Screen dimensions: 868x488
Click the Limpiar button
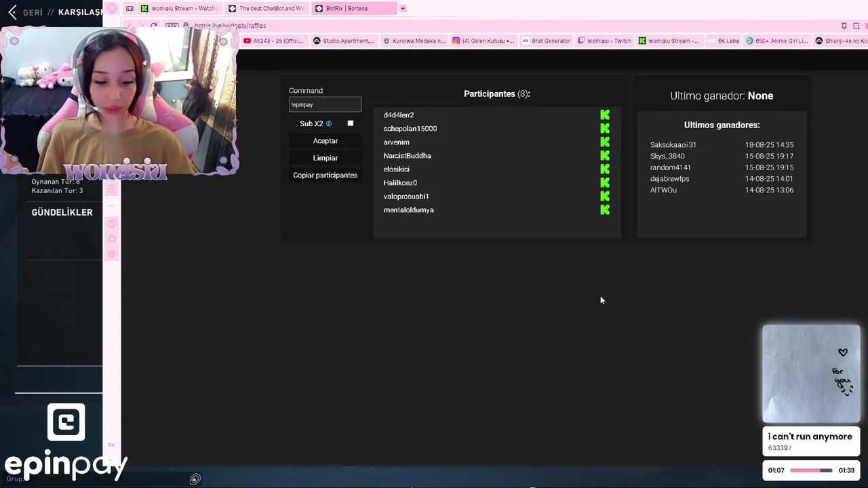325,158
